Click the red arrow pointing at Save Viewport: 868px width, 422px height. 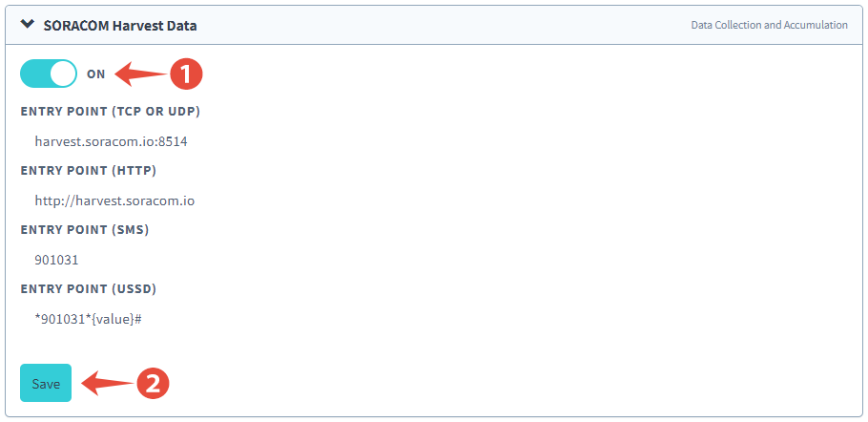[107, 384]
